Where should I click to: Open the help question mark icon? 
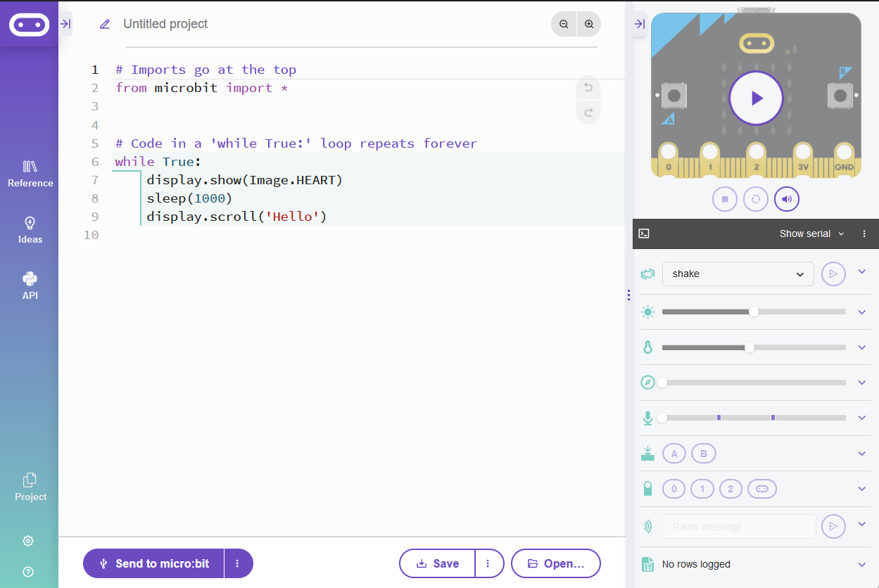click(x=28, y=572)
